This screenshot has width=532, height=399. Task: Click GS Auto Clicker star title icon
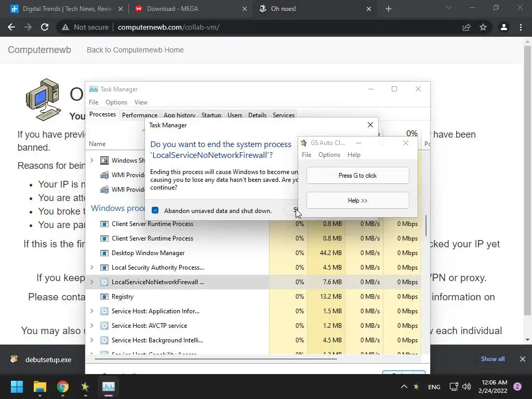(x=303, y=143)
